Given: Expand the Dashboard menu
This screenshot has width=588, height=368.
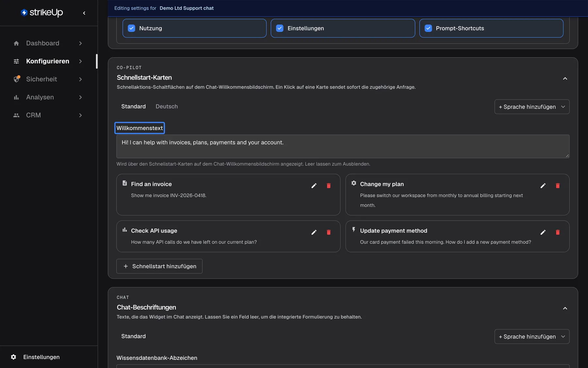Looking at the screenshot, I should click(80, 44).
